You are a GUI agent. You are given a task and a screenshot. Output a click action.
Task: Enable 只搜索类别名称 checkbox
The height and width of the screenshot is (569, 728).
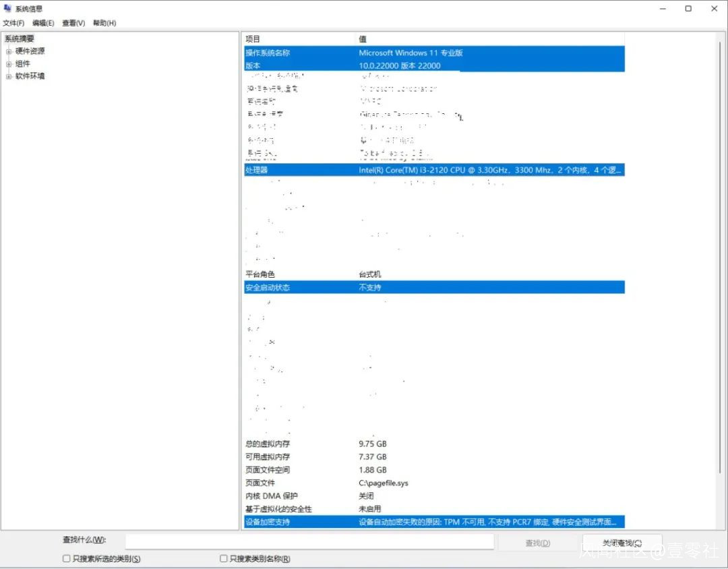tap(224, 559)
